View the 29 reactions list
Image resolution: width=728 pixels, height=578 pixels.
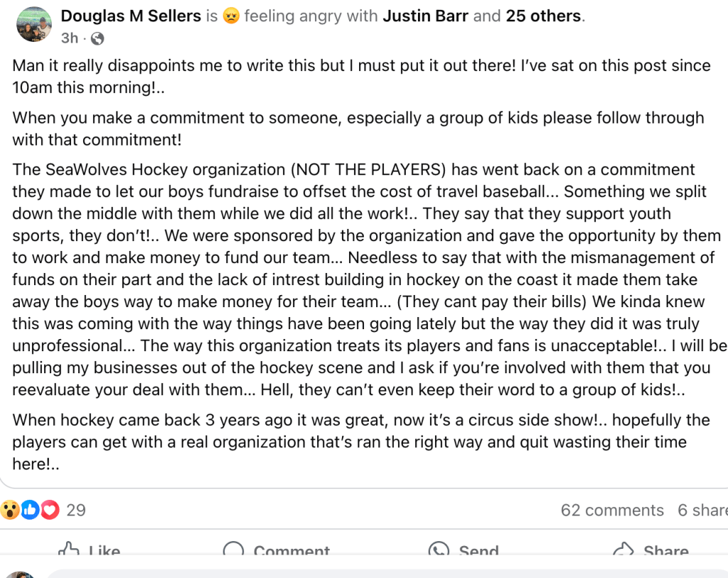pyautogui.click(x=76, y=510)
